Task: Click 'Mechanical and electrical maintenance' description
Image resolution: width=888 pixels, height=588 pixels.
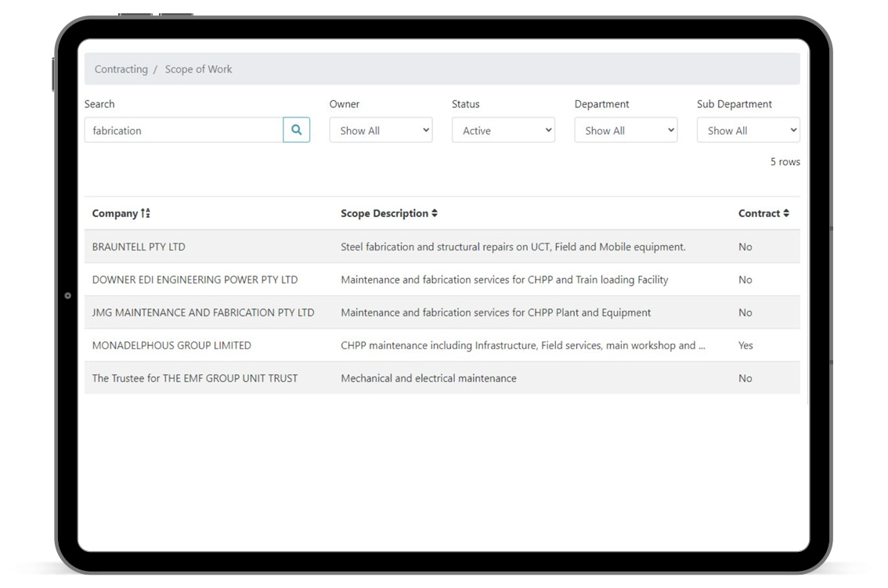Action: (x=428, y=378)
